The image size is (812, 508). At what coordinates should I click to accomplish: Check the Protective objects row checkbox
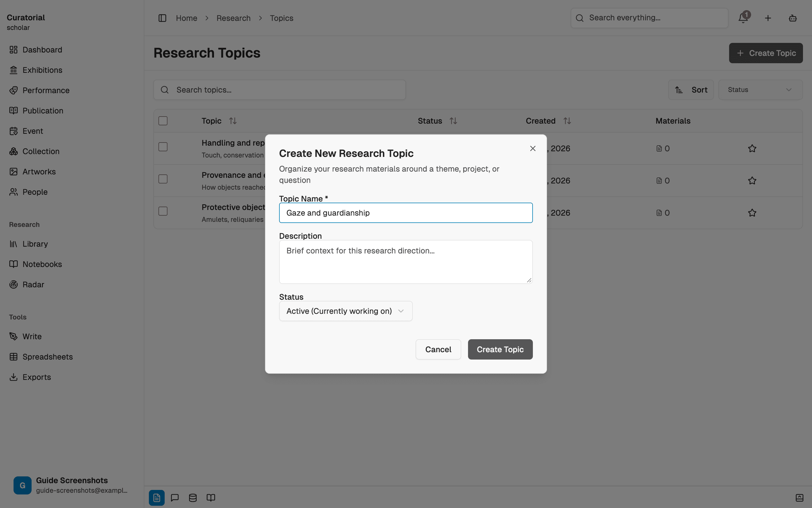coord(163,211)
